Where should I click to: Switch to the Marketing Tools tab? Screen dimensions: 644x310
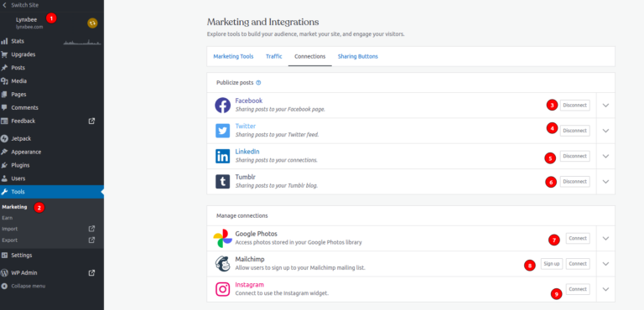(233, 57)
